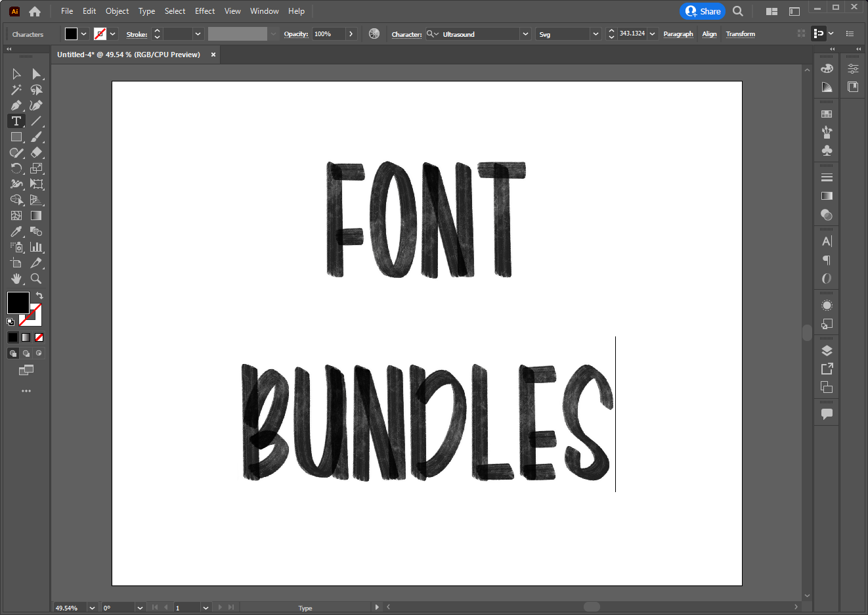Pick the Magic Wand tool
The width and height of the screenshot is (868, 615).
[x=16, y=89]
